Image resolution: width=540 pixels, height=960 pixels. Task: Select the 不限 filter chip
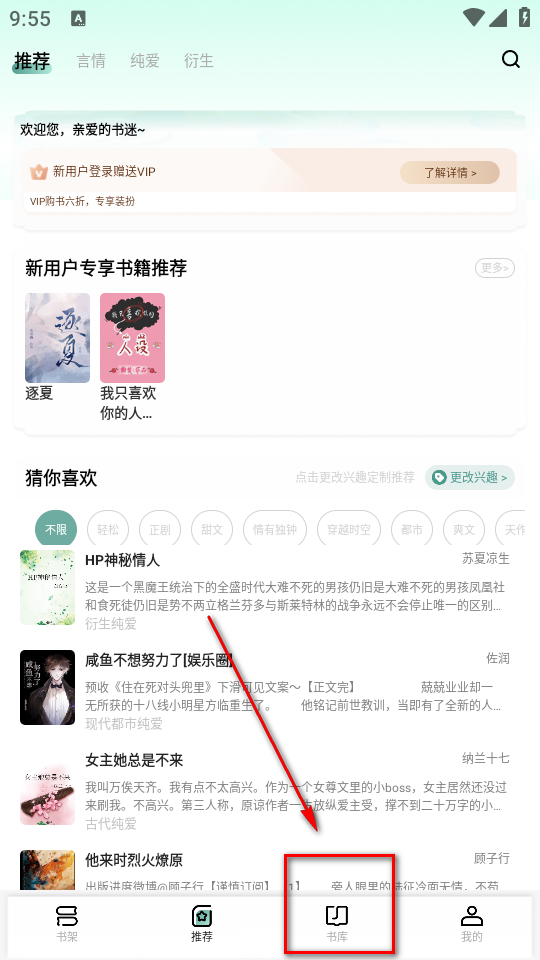point(56,530)
